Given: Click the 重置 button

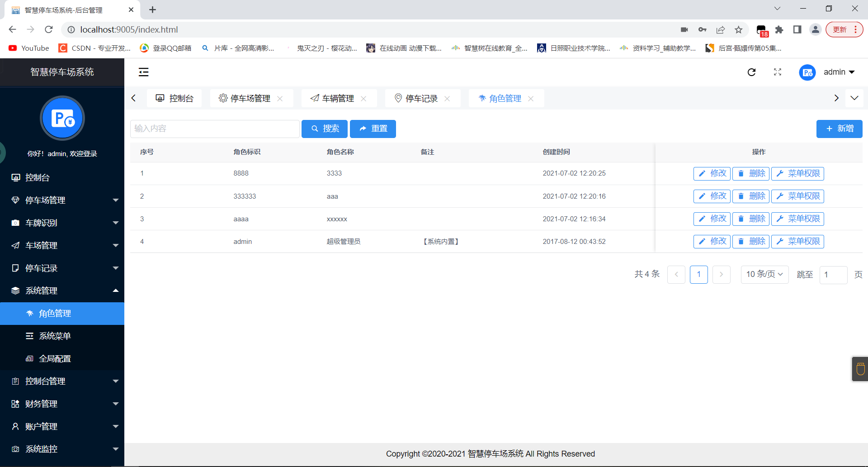Looking at the screenshot, I should coord(373,129).
